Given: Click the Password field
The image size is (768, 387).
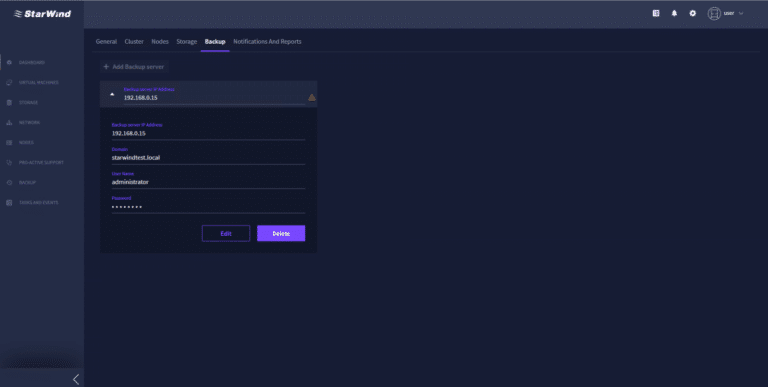Looking at the screenshot, I should click(x=208, y=205).
